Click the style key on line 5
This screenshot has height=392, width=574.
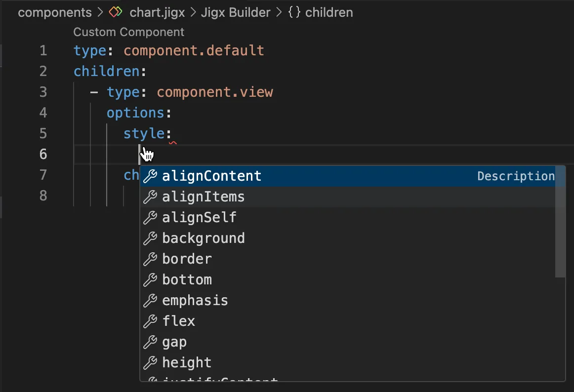144,134
